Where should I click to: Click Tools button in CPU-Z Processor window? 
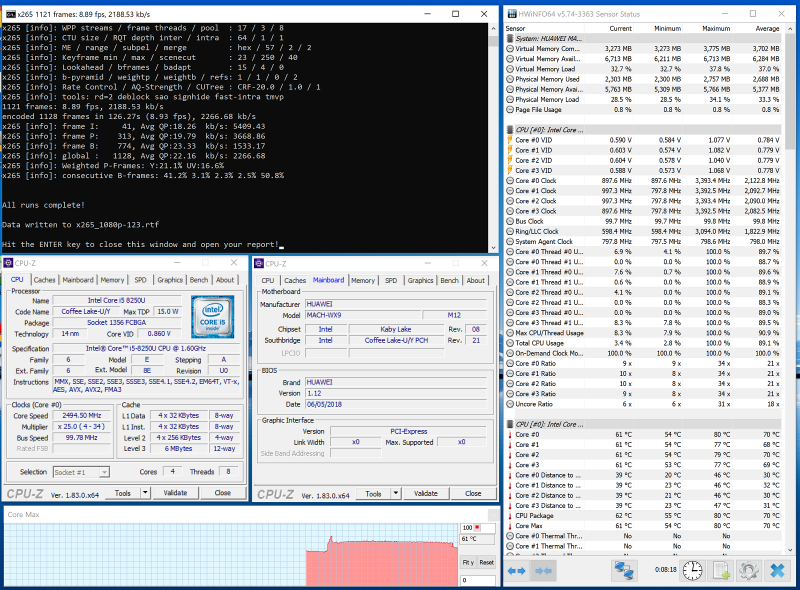pyautogui.click(x=123, y=493)
